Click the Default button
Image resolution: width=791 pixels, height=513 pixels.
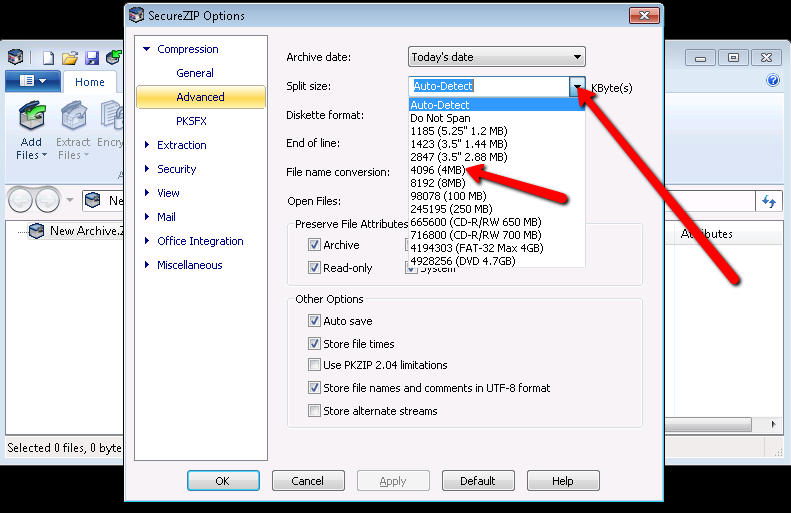[x=477, y=481]
